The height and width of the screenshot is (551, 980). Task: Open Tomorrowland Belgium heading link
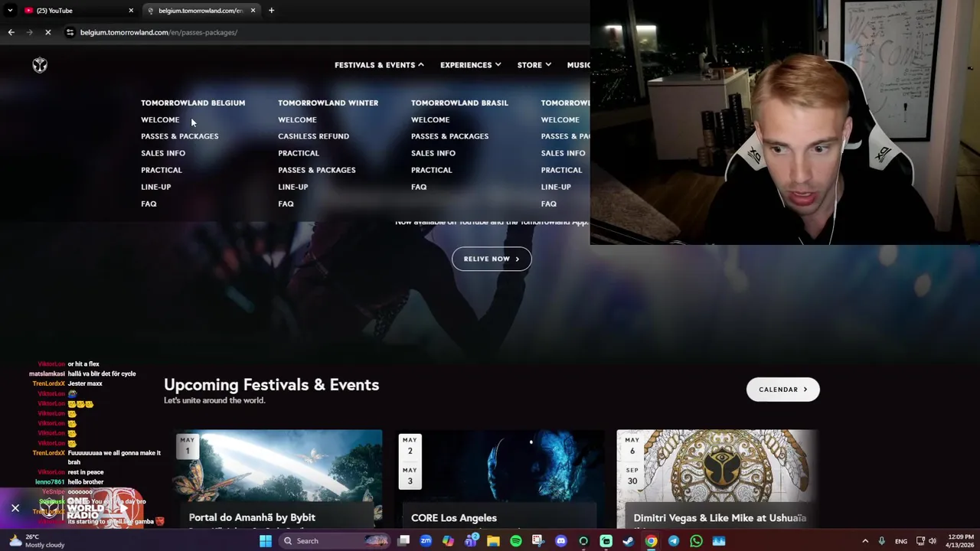tap(193, 103)
